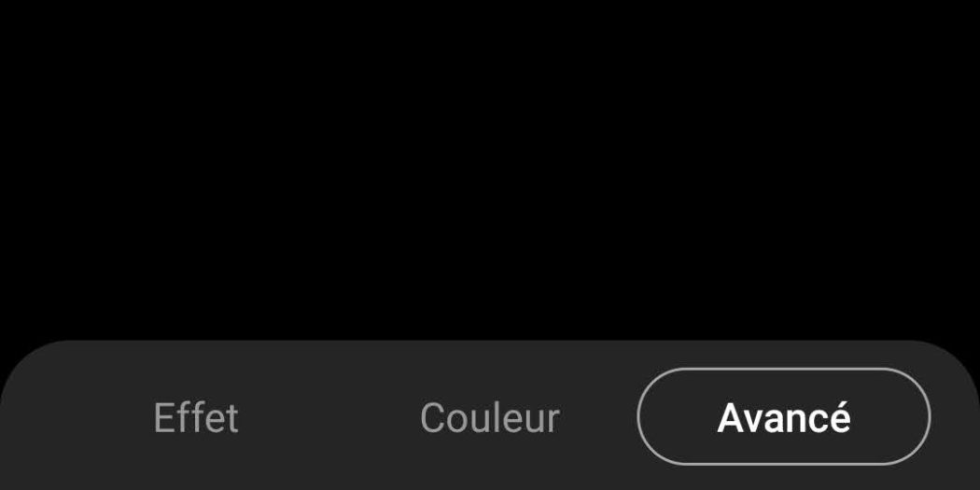Go to the Effet section
The height and width of the screenshot is (490, 980).
196,417
